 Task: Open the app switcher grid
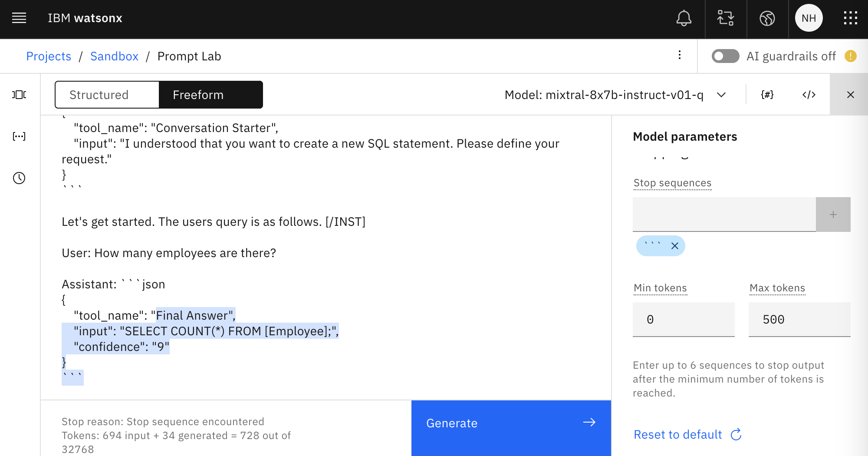[x=850, y=18]
